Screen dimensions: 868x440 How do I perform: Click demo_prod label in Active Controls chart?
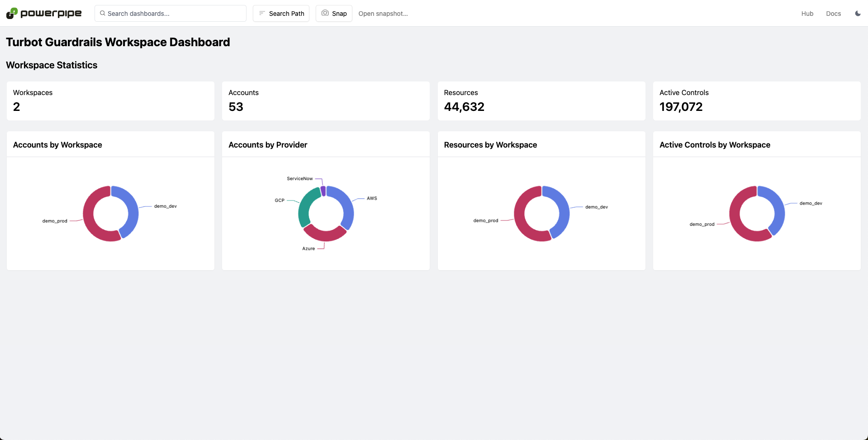pyautogui.click(x=702, y=224)
